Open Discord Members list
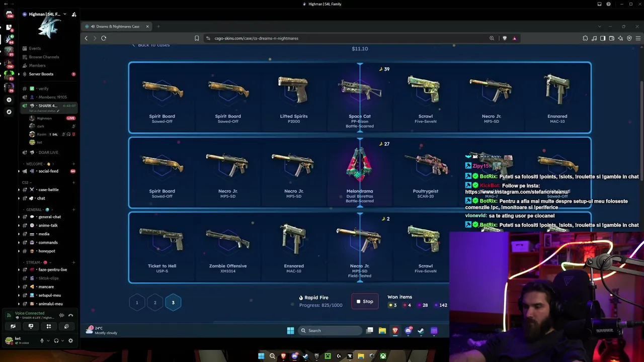Image resolution: width=644 pixels, height=362 pixels. [37, 65]
